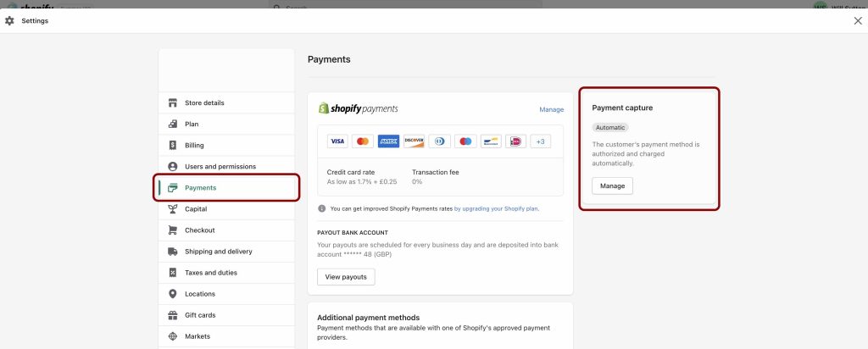
Task: Open Shipping and delivery settings
Action: [x=226, y=252]
